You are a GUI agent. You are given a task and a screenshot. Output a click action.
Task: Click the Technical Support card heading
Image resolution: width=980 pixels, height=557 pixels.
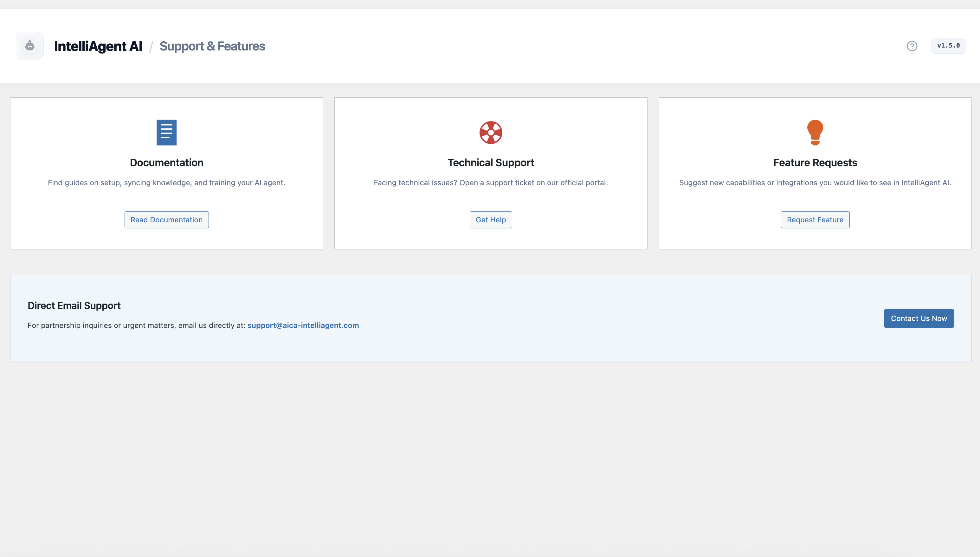point(491,163)
